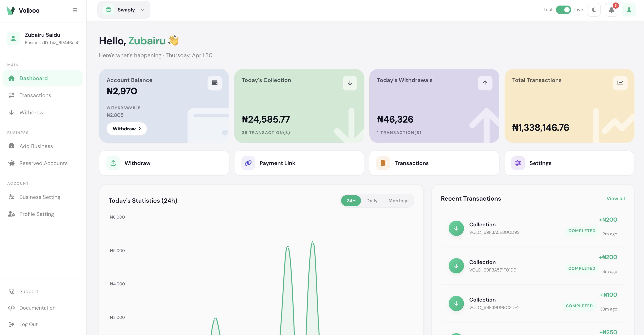The width and height of the screenshot is (644, 335).
Task: Open the Payment Link quick action card
Action: [x=299, y=163]
